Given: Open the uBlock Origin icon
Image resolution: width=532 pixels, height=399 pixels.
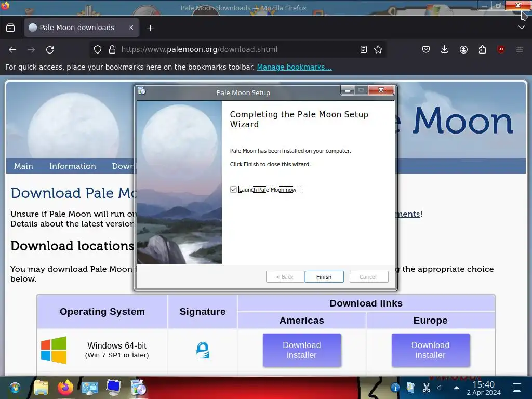Looking at the screenshot, I should tap(501, 49).
